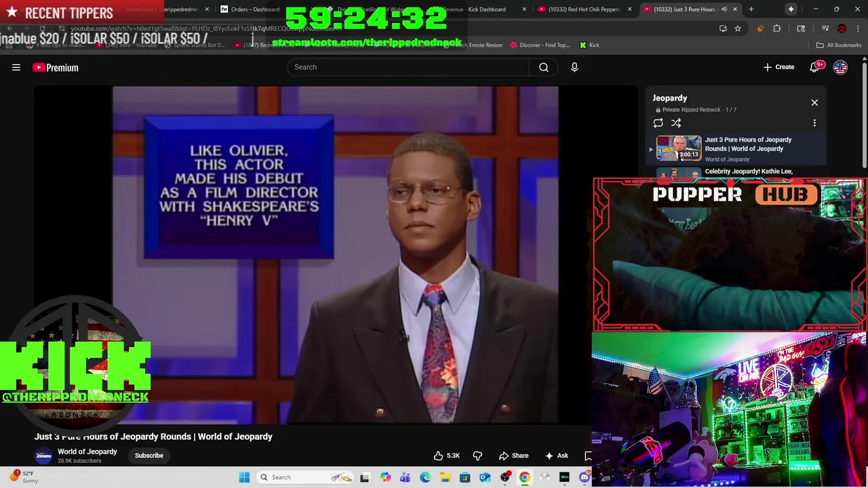Open Jeopardy playlist title link
Viewport: 868px width, 488px height.
669,98
